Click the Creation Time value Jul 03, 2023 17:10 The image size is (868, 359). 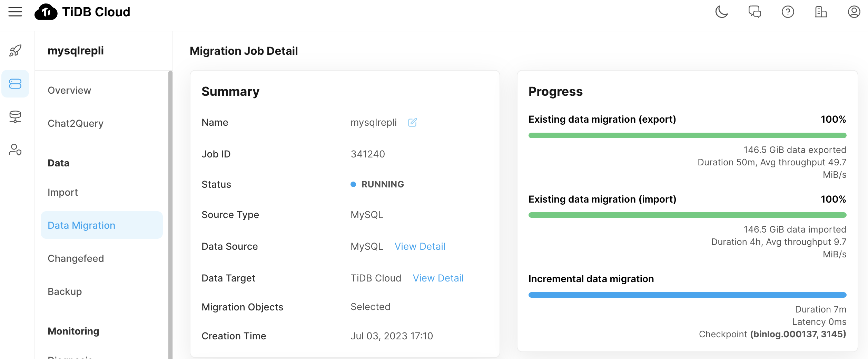click(x=392, y=336)
